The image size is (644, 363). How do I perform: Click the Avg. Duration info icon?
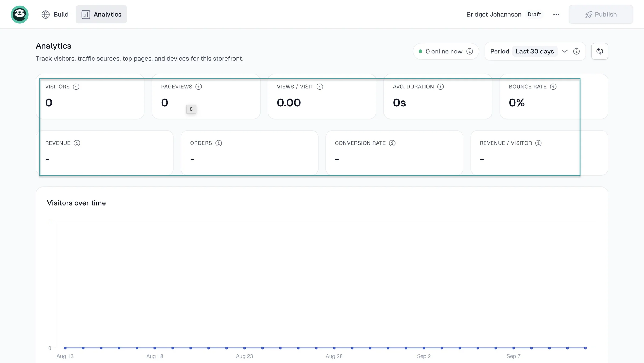tap(440, 87)
